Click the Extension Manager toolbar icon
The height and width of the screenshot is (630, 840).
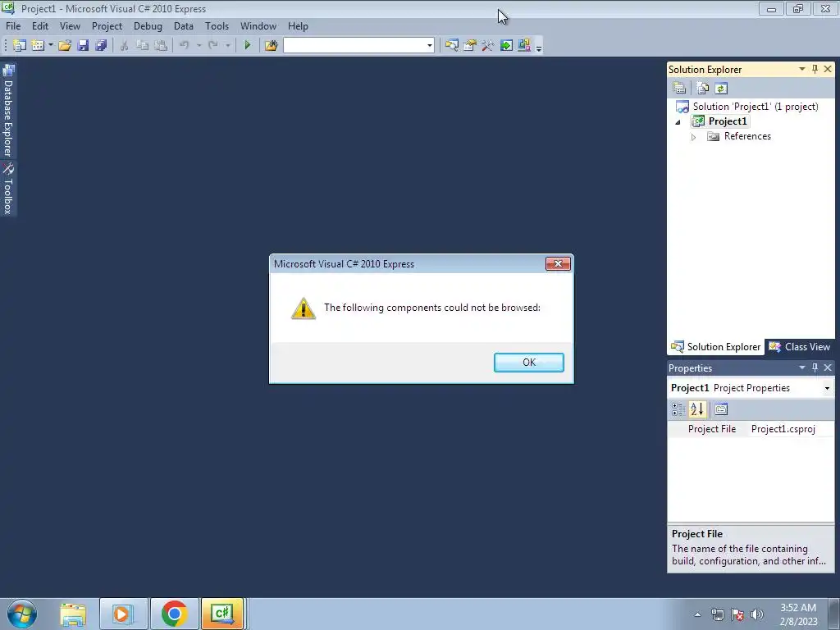(524, 46)
